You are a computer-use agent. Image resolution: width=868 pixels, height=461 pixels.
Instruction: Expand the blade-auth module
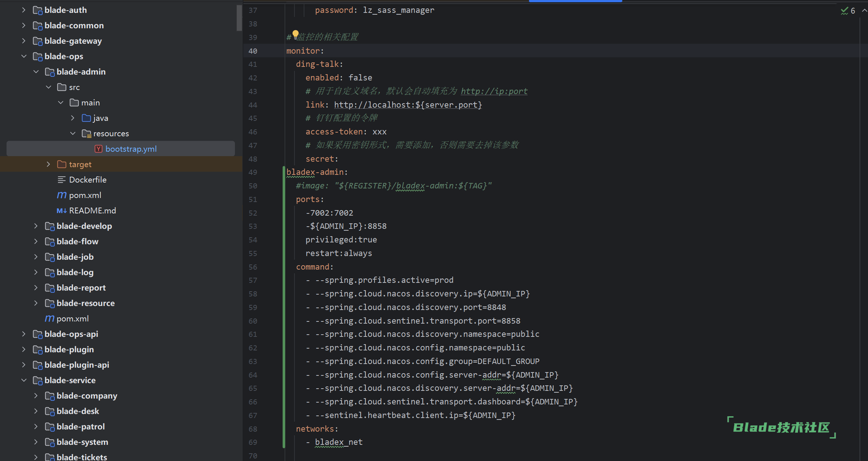pos(24,10)
